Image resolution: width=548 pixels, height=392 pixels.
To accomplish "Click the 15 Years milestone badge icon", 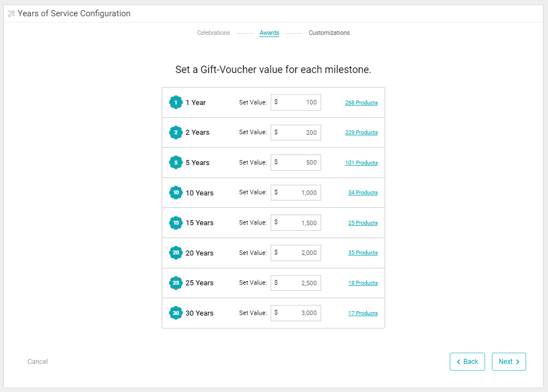I will pyautogui.click(x=176, y=222).
